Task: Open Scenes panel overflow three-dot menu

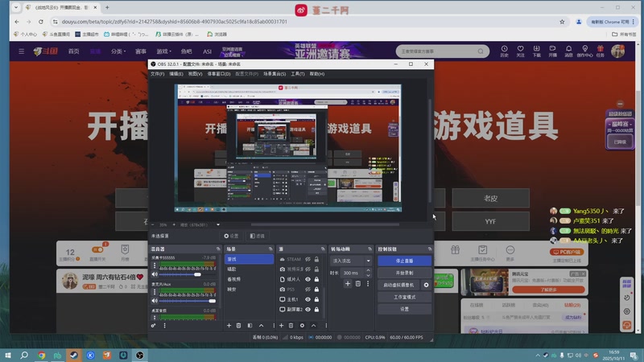Action: click(x=274, y=326)
